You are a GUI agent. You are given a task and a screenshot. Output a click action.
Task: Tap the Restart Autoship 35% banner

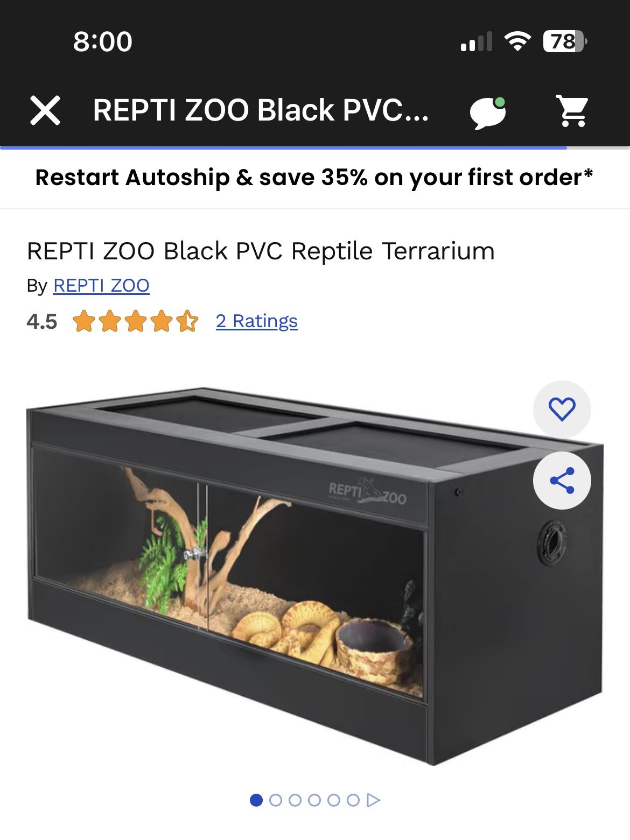coord(314,178)
